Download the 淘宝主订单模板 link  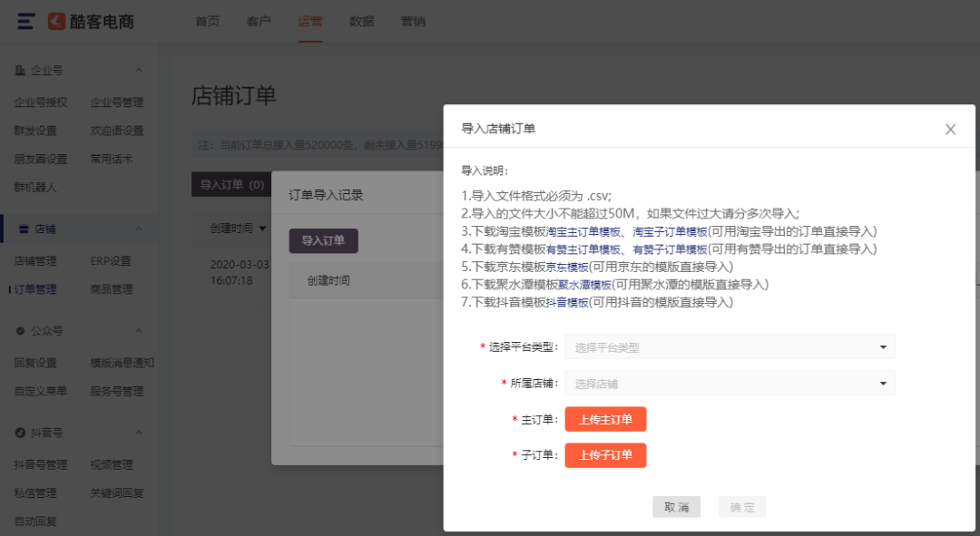[583, 232]
